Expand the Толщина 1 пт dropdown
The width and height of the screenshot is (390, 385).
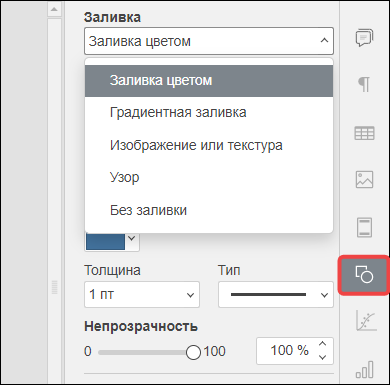[142, 295]
